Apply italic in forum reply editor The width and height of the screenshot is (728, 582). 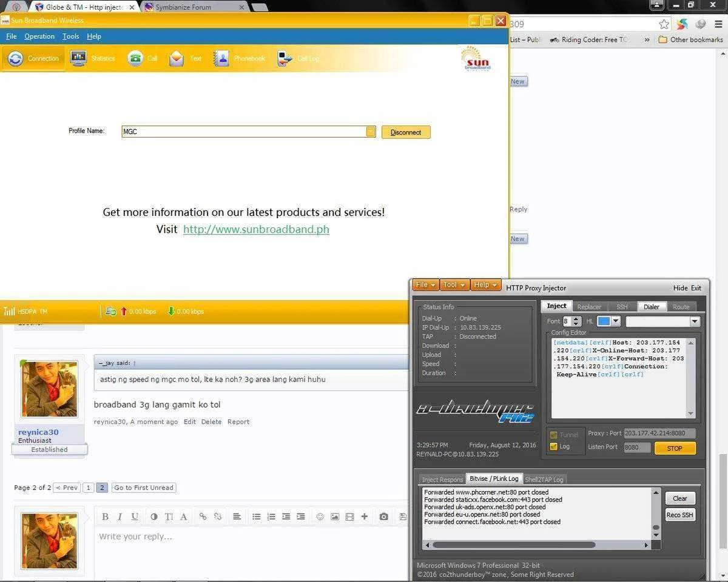tap(120, 517)
